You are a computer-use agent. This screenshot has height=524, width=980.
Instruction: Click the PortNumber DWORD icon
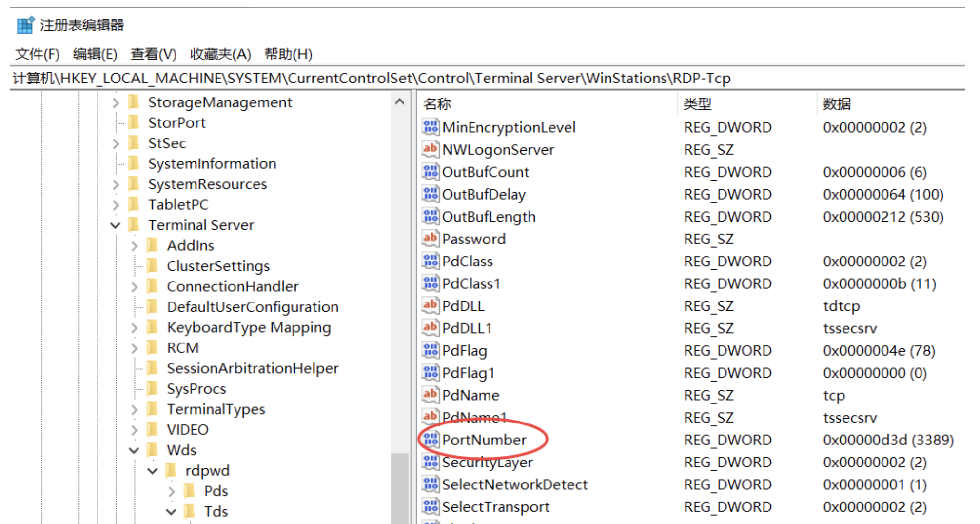click(x=431, y=440)
